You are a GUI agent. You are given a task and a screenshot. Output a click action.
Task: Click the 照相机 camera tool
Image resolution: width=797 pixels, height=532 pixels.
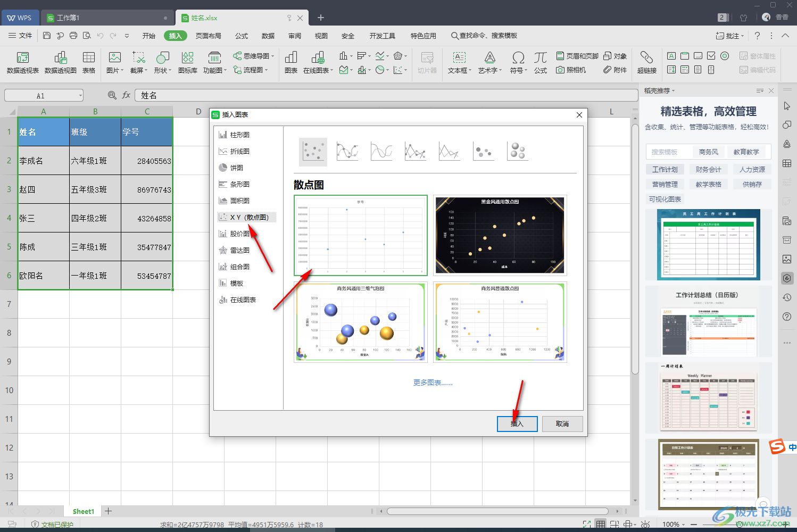(571, 70)
